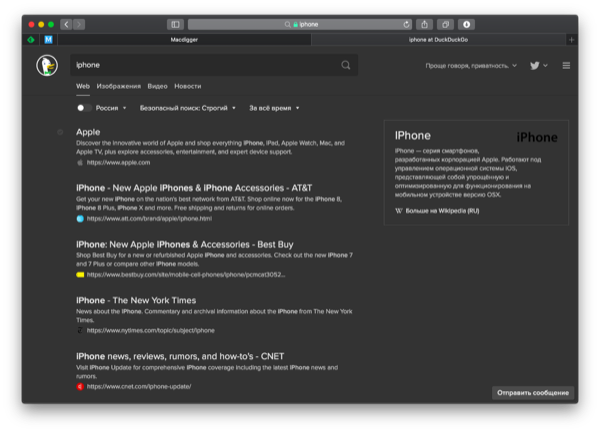Screen dimensions: 600x432
Task: Switch to iphone at DuckDuckGo tab
Action: coord(438,40)
